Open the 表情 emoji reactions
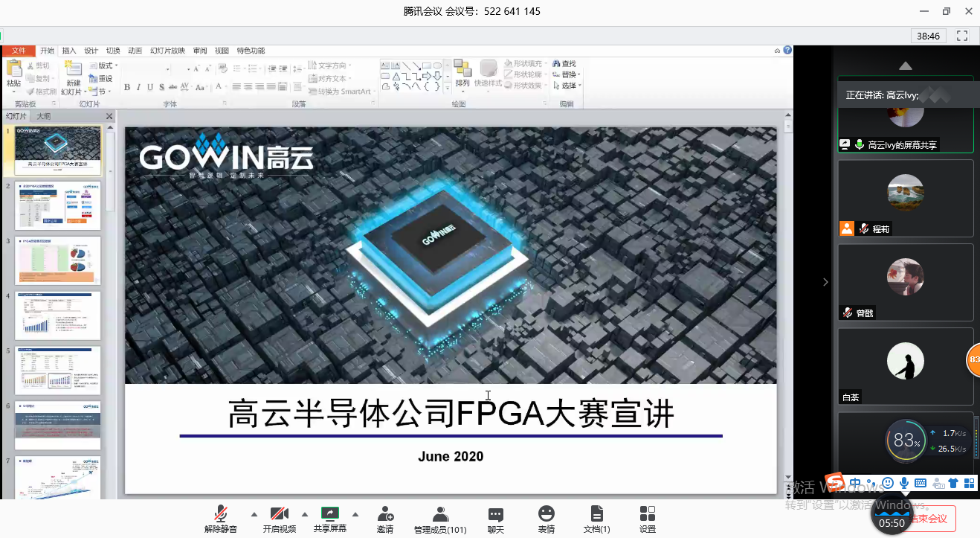Image resolution: width=980 pixels, height=538 pixels. (547, 519)
